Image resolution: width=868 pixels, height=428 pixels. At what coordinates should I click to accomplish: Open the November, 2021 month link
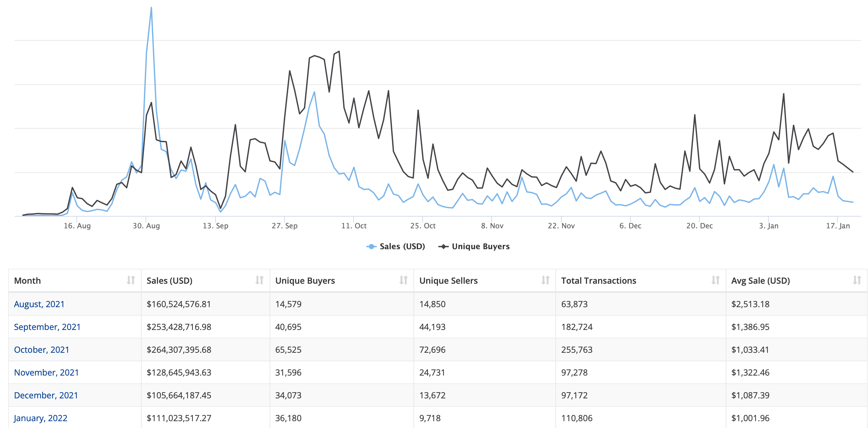point(46,372)
